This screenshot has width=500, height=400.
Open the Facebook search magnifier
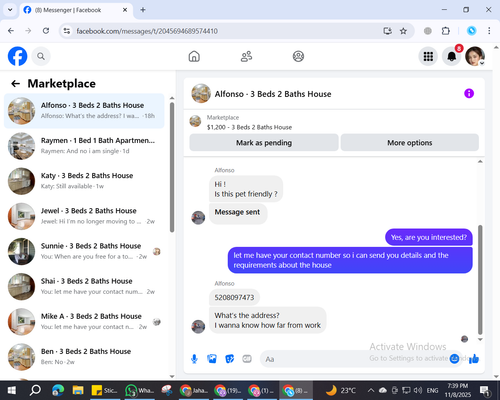pos(41,56)
